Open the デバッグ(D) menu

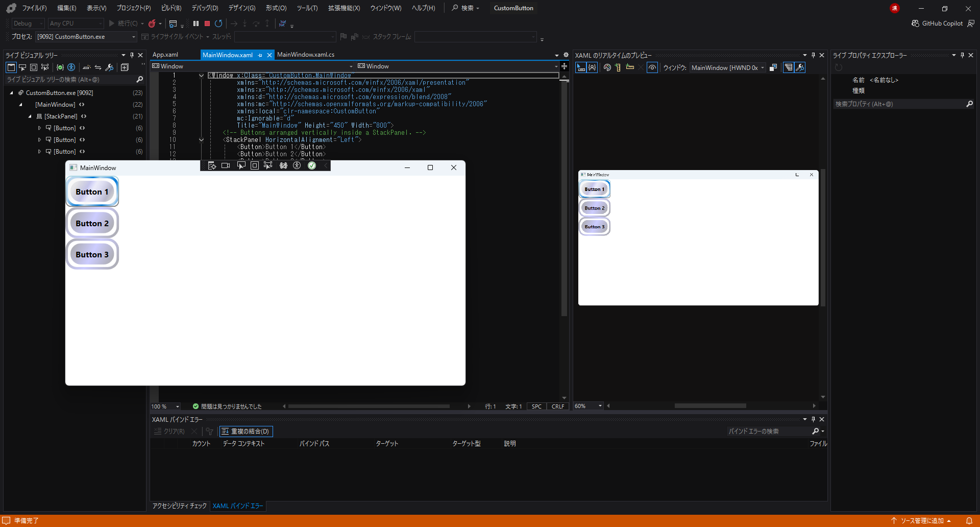[205, 8]
